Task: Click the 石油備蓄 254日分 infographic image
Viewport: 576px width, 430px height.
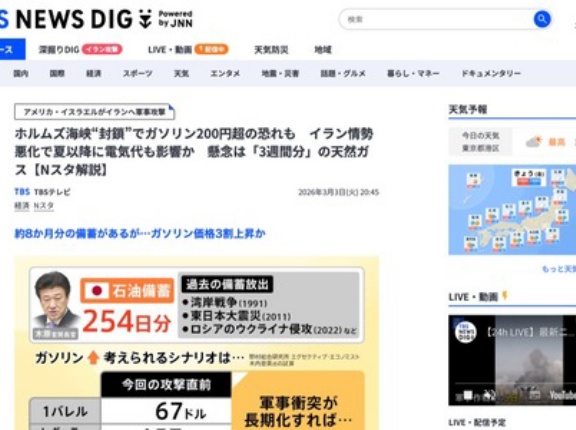Action: pos(197,343)
